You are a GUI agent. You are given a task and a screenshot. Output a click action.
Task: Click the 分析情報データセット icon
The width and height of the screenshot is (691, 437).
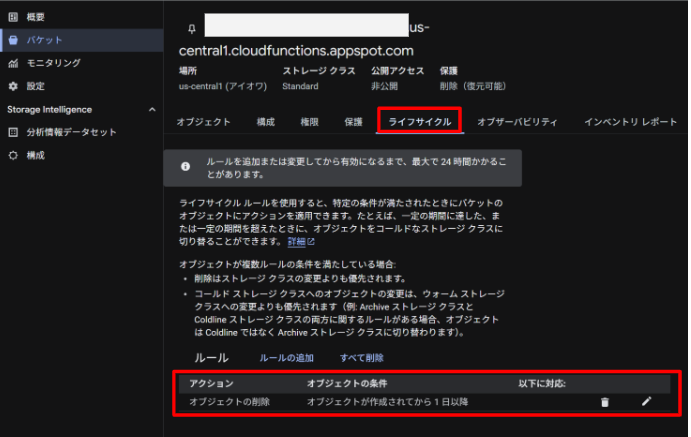coord(13,132)
